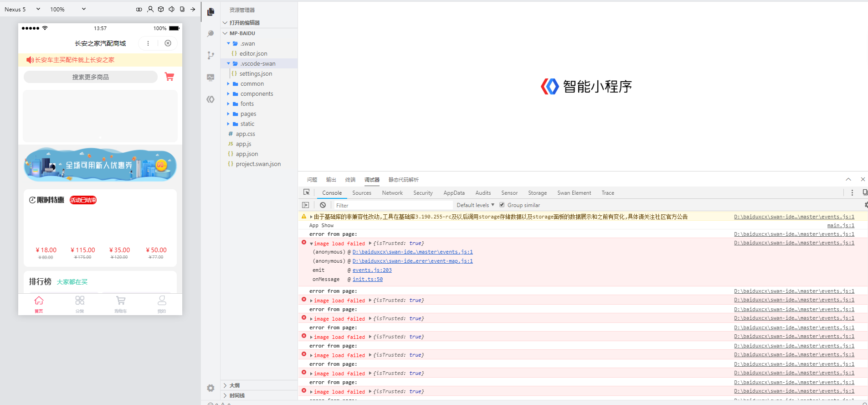868x405 pixels.
Task: Click the user account icon in simulator toolbar
Action: click(x=150, y=9)
